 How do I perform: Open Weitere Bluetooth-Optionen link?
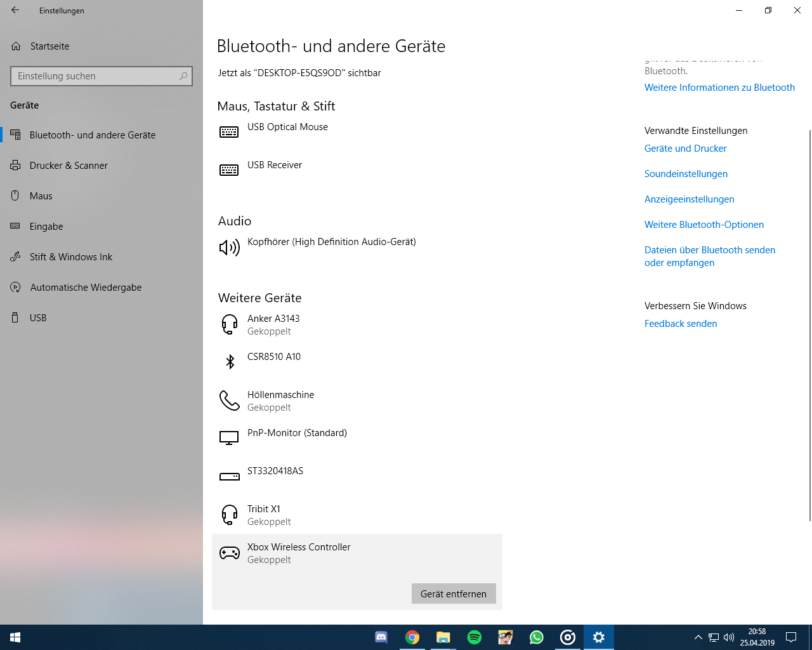(704, 225)
